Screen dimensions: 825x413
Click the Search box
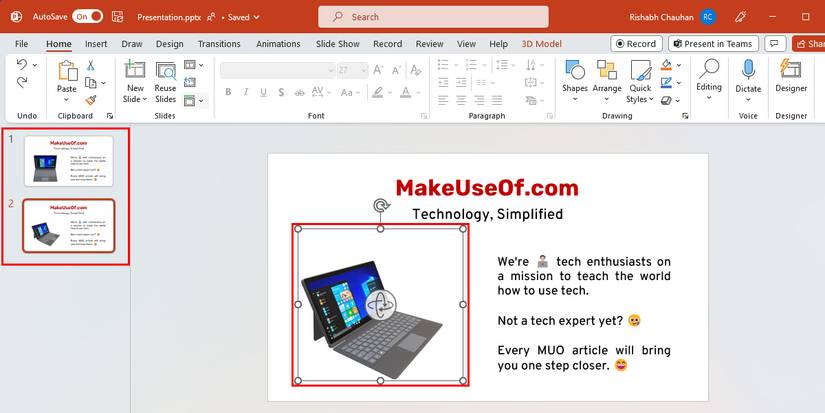433,17
